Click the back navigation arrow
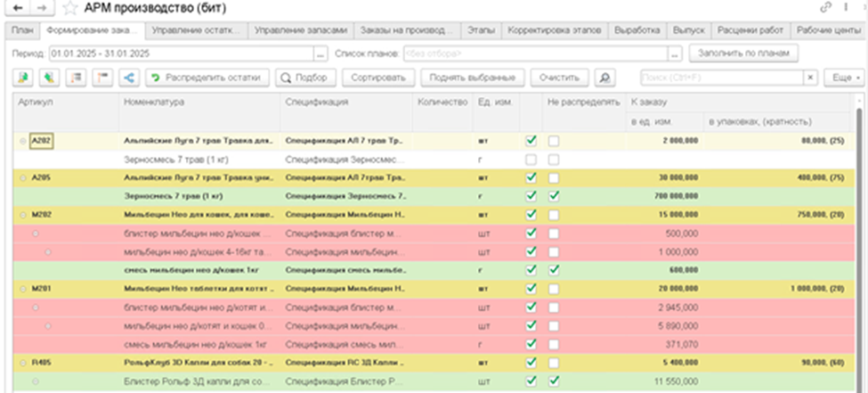 tap(17, 8)
